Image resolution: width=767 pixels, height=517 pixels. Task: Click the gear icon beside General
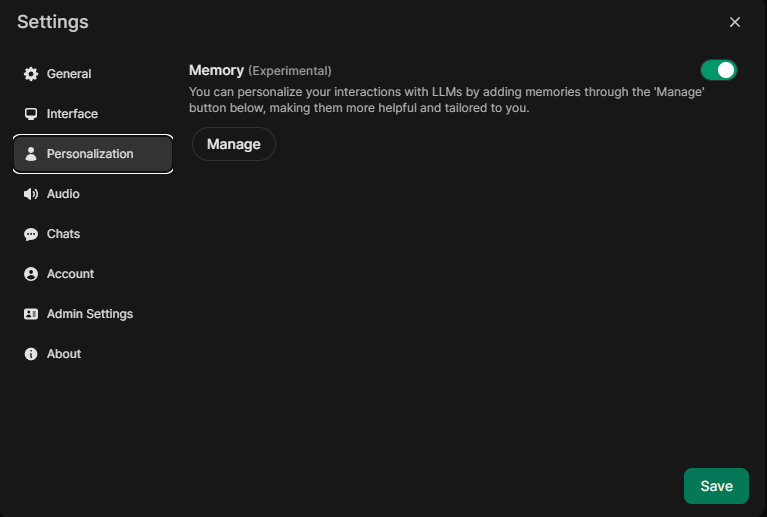[31, 74]
